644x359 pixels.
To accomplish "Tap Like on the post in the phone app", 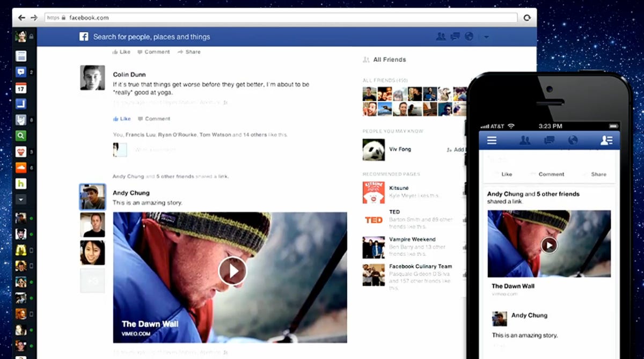I will [x=507, y=174].
